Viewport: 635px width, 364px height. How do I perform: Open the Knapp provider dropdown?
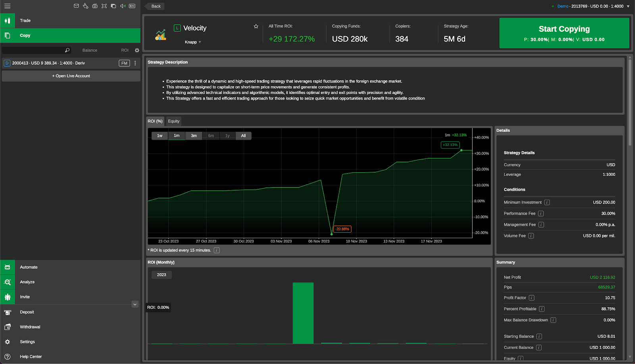pos(192,42)
